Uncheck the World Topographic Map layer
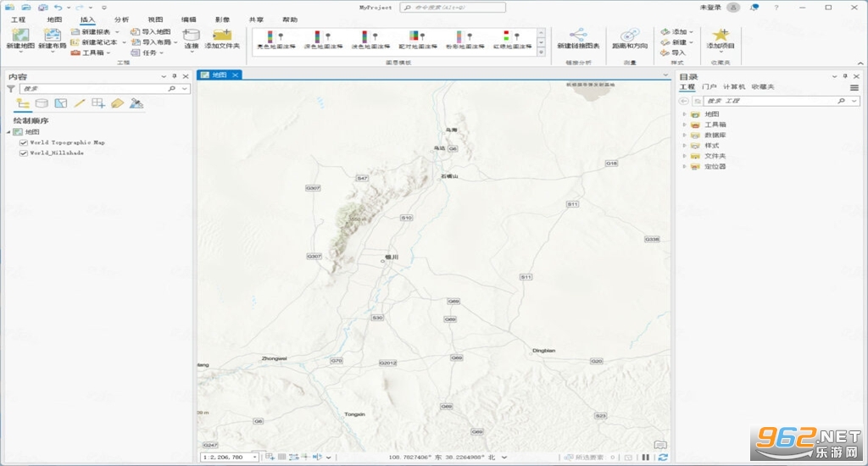Screen dimensions: 868x466 coord(23,143)
